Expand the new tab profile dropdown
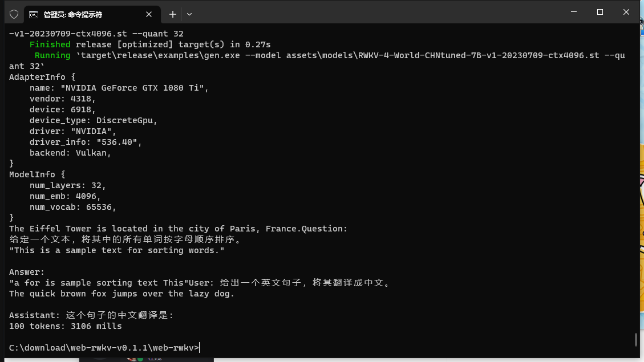The image size is (644, 362). 189,14
